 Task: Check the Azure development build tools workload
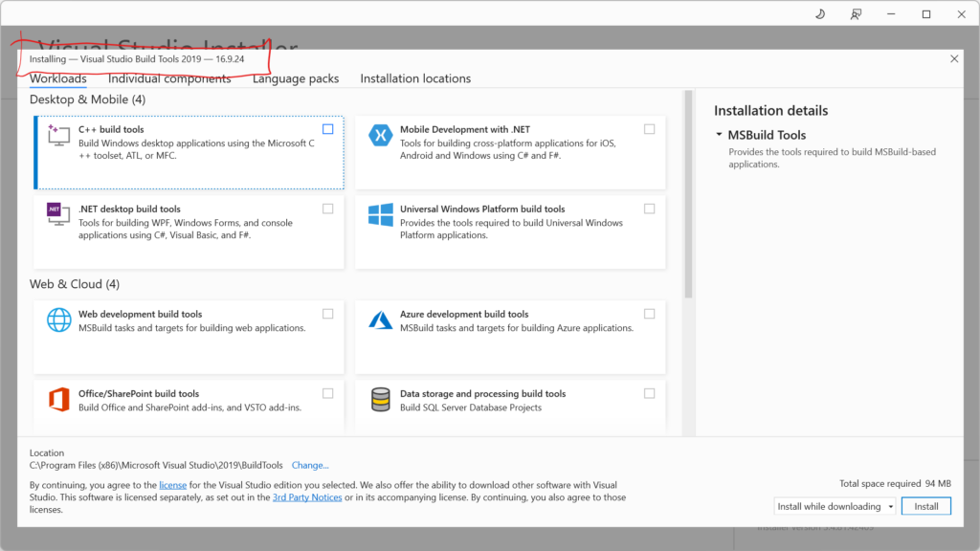(x=650, y=314)
